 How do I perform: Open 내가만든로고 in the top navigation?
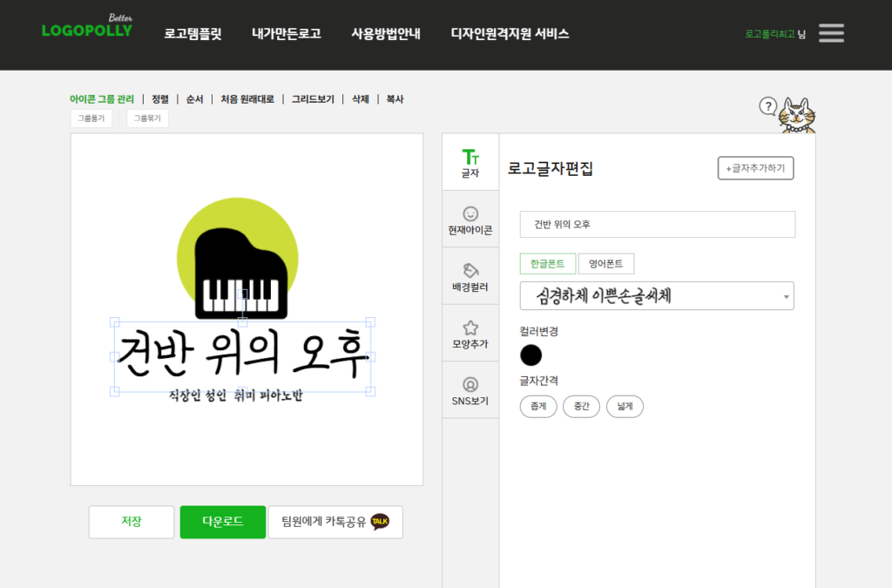(286, 34)
